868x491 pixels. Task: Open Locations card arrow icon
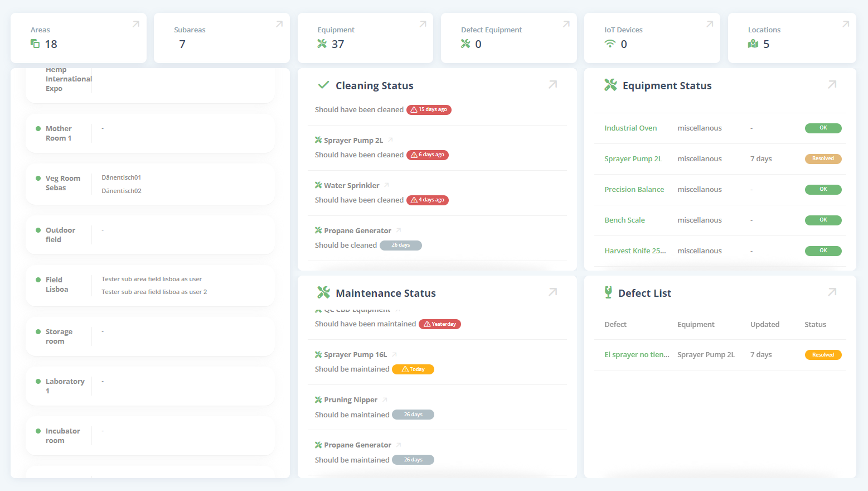846,24
